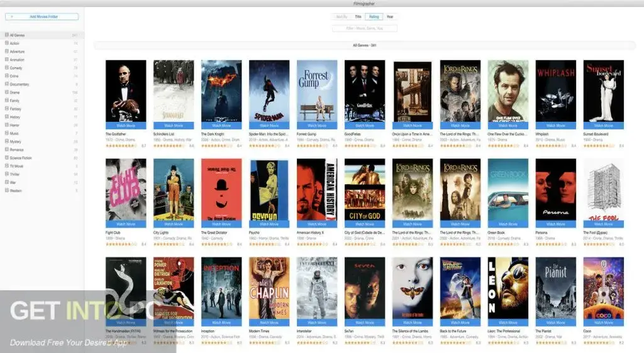Click the Science Fiction genre icon

click(6, 158)
